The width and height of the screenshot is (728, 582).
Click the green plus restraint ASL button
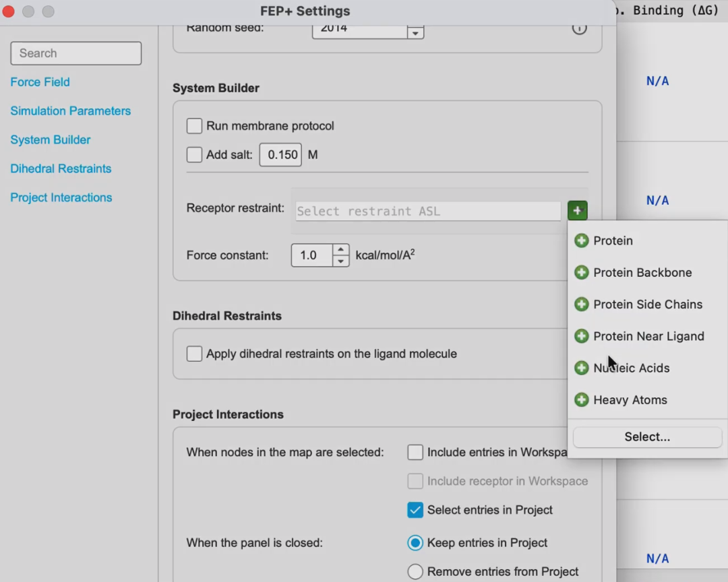(x=577, y=211)
